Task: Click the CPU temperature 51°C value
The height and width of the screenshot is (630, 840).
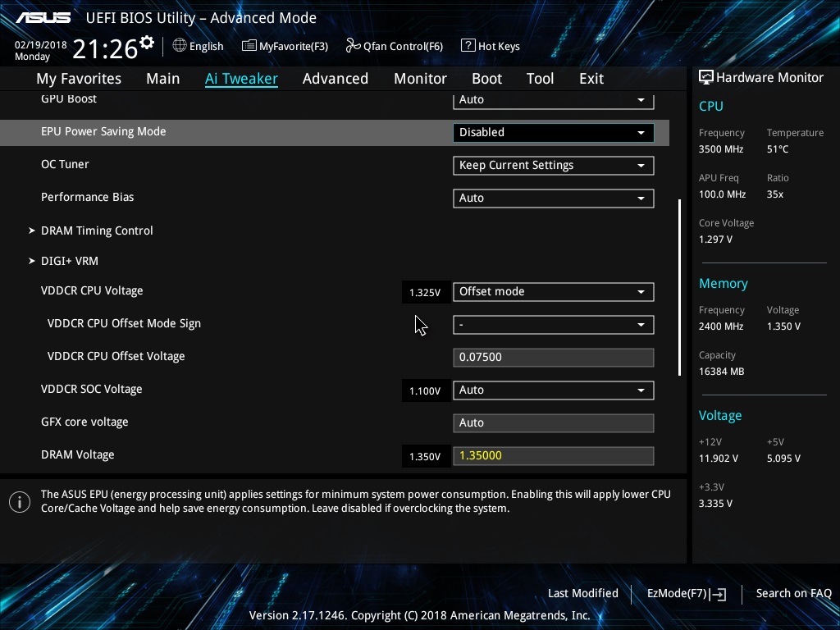Action: 778,149
